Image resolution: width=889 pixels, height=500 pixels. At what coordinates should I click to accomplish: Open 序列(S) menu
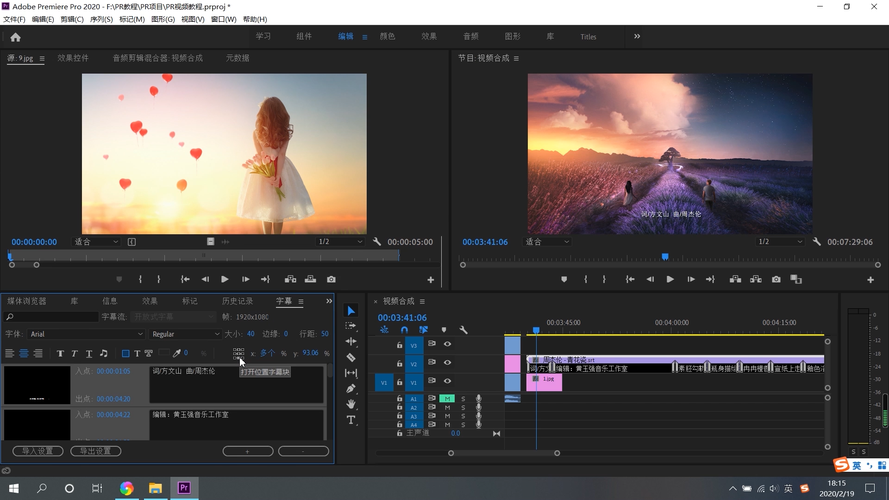[x=101, y=19]
